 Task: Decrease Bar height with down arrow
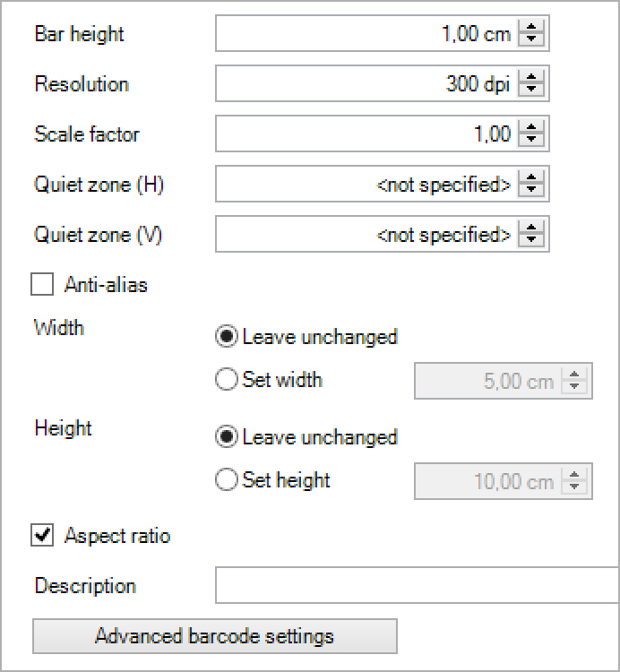pos(531,39)
